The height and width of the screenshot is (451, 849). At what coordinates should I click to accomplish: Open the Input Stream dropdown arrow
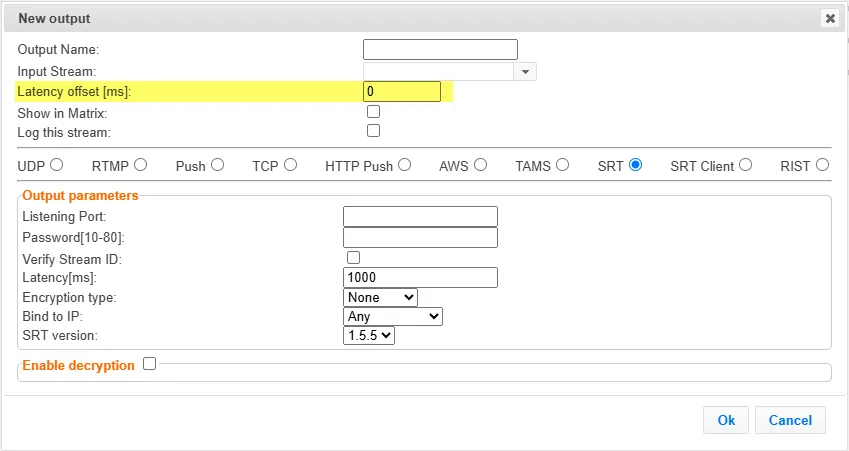pyautogui.click(x=525, y=71)
